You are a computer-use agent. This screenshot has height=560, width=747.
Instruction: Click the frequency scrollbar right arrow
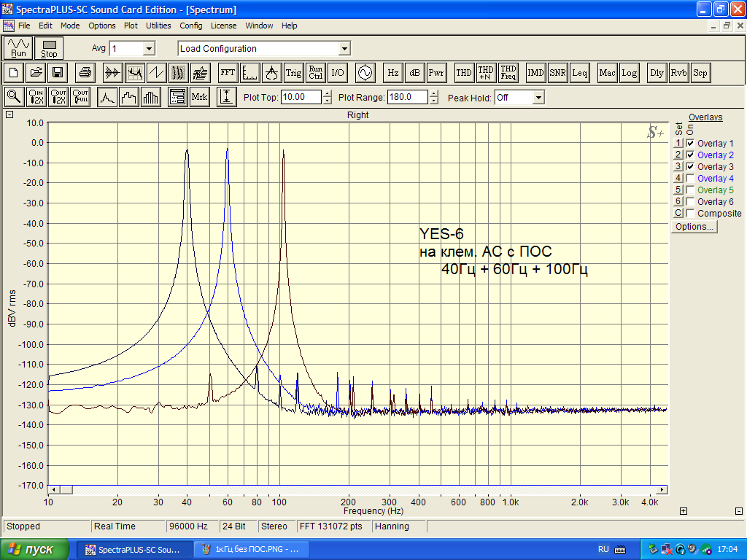coord(662,489)
